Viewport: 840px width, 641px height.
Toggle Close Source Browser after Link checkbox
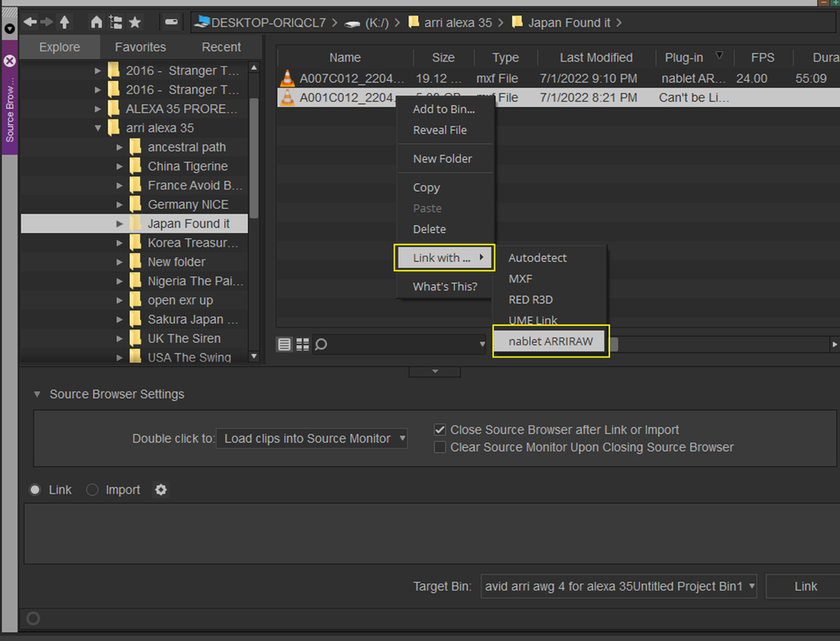(x=440, y=429)
